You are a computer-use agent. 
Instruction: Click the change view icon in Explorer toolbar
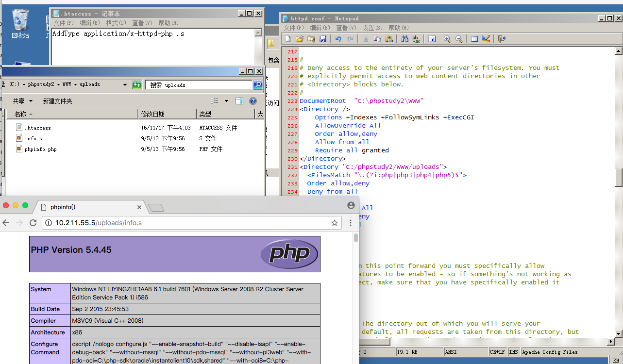coord(215,101)
